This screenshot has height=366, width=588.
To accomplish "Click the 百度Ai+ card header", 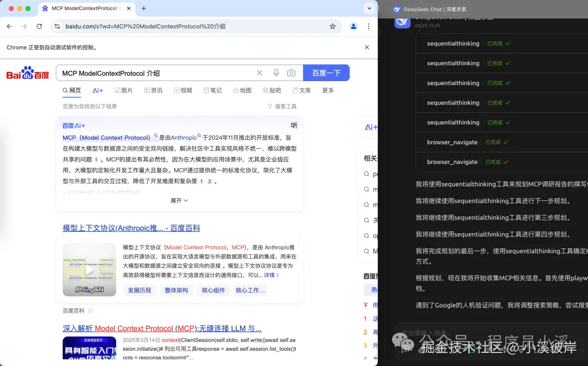I will point(73,126).
